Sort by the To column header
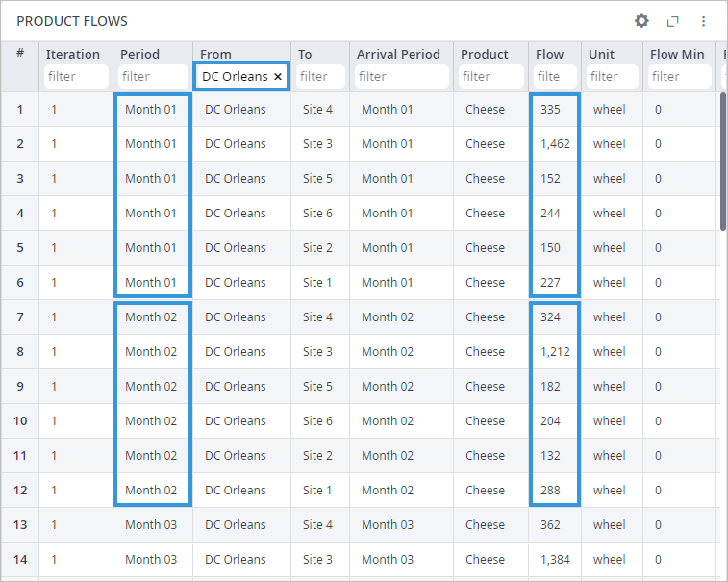This screenshot has width=728, height=582. pos(305,54)
